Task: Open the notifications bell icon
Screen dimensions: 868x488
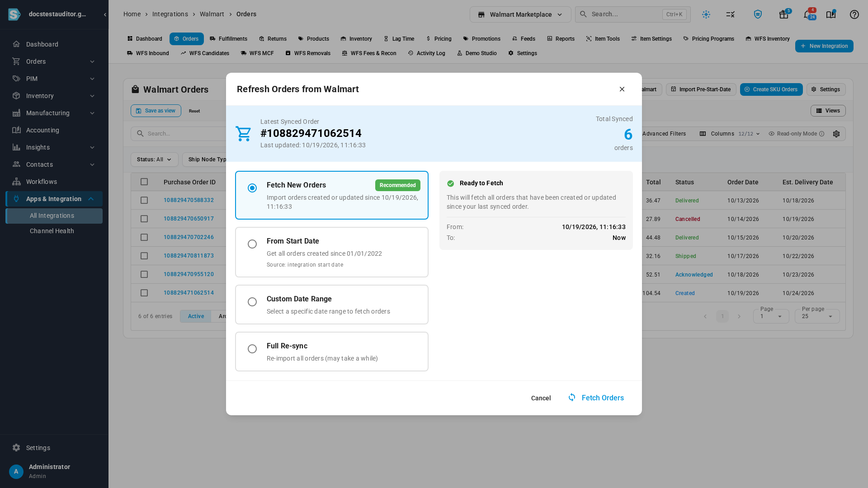Action: click(807, 14)
